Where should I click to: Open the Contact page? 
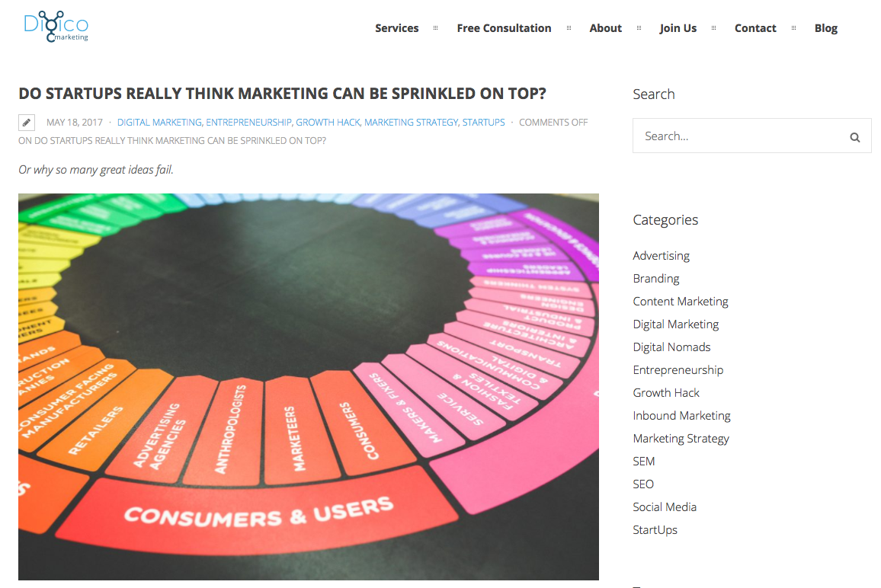pyautogui.click(x=754, y=28)
